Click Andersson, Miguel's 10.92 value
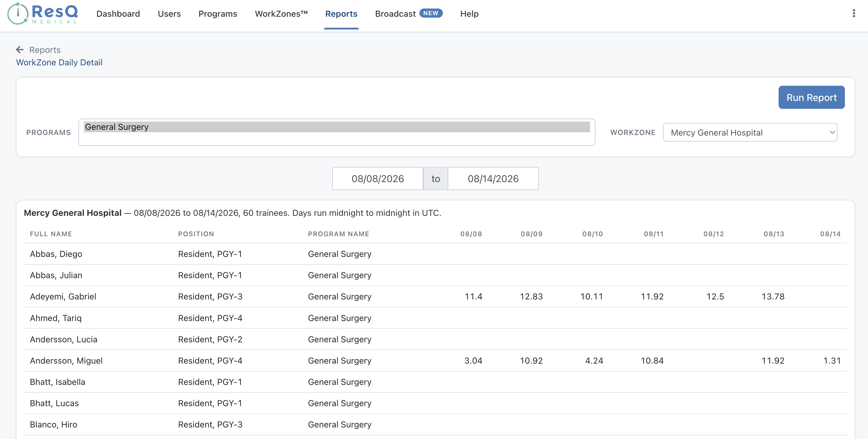The image size is (868, 439). point(531,361)
